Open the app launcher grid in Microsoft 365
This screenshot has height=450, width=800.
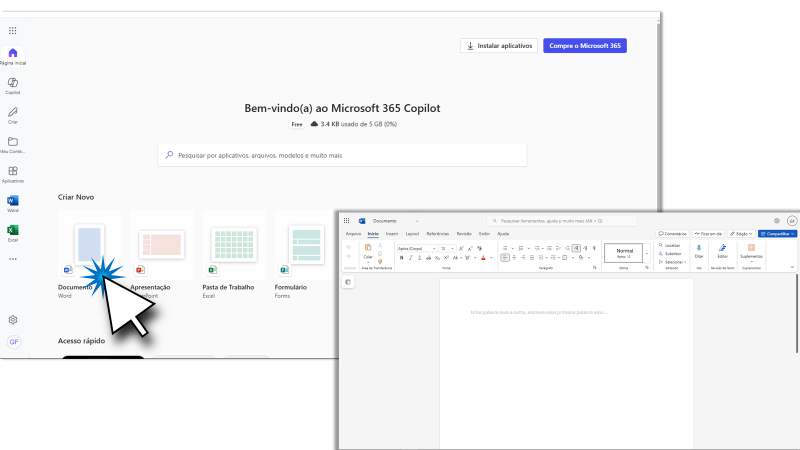pos(13,31)
